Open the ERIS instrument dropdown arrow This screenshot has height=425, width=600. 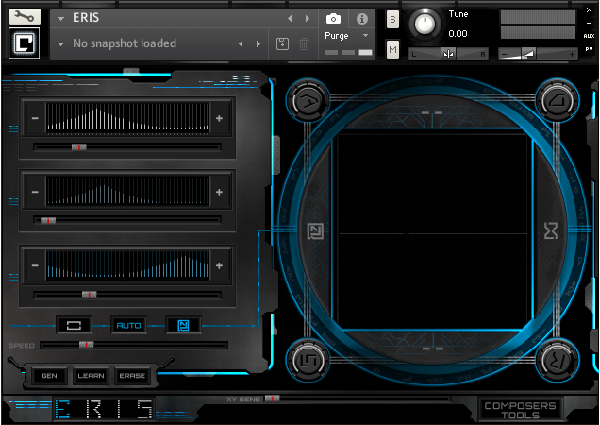[x=60, y=18]
